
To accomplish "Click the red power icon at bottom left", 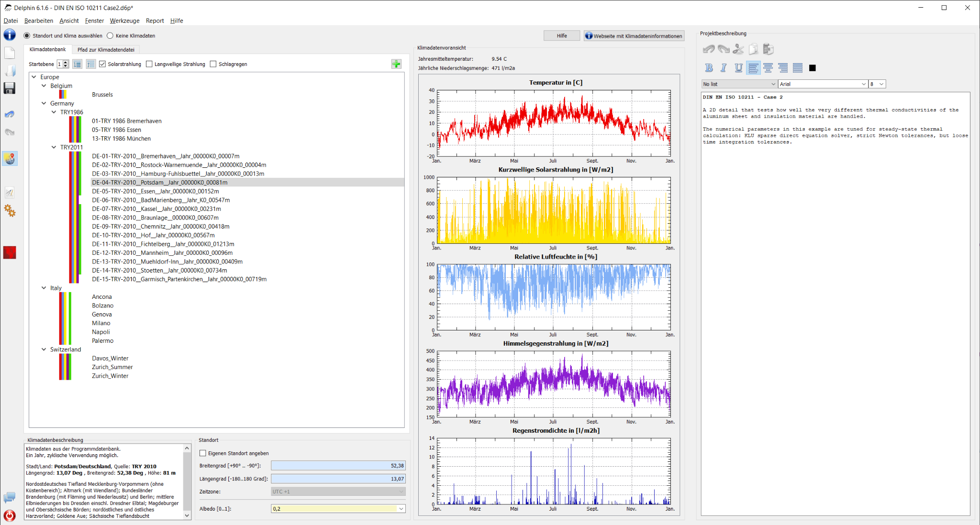I will click(10, 515).
